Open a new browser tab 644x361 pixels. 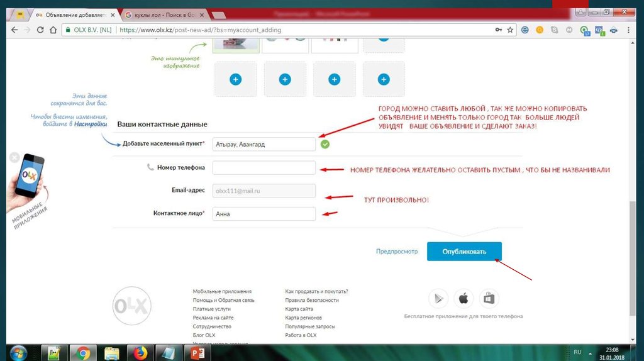[x=218, y=15]
